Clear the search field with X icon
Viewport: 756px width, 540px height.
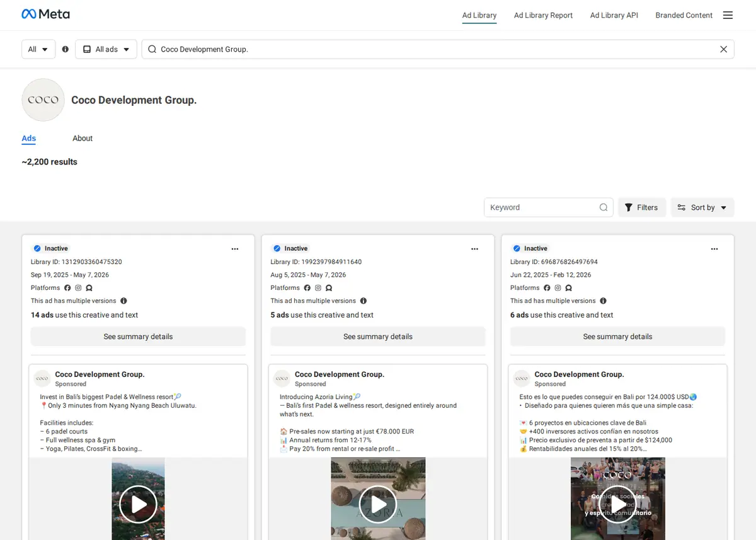tap(723, 49)
